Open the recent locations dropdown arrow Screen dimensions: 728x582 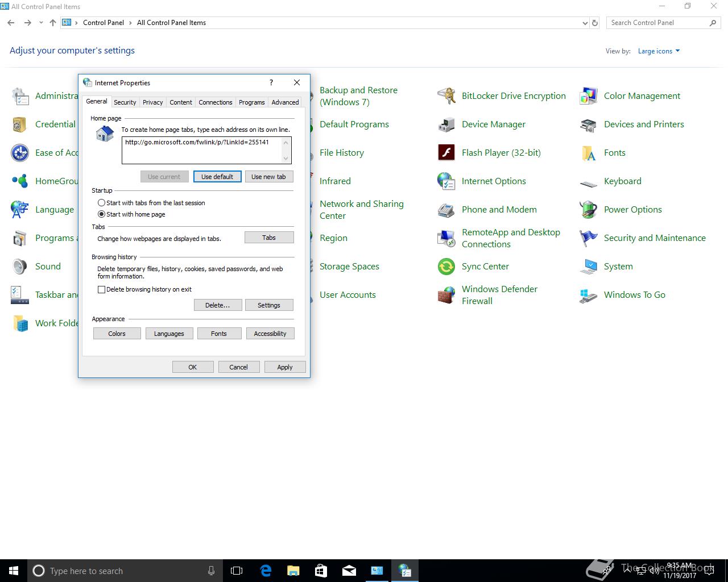click(x=41, y=23)
